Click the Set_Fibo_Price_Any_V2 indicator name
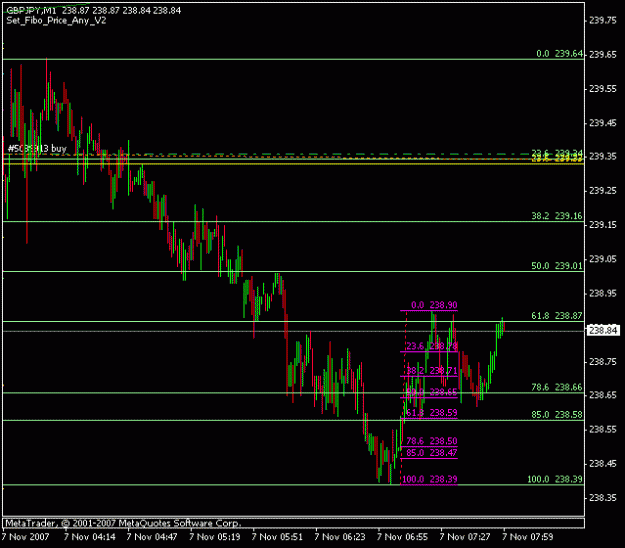Screen dimensions: 625x548 (56, 20)
